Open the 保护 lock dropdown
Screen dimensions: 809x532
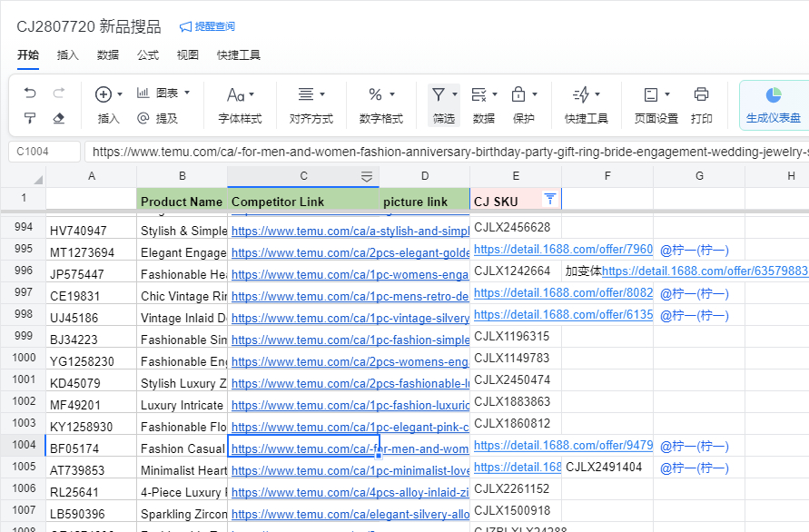[523, 94]
